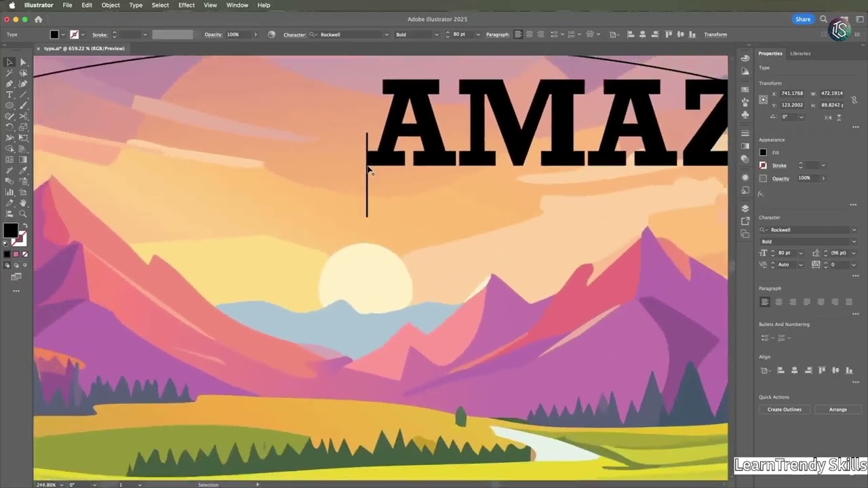Open the Layers panel icon in dock
The image size is (868, 488).
745,208
